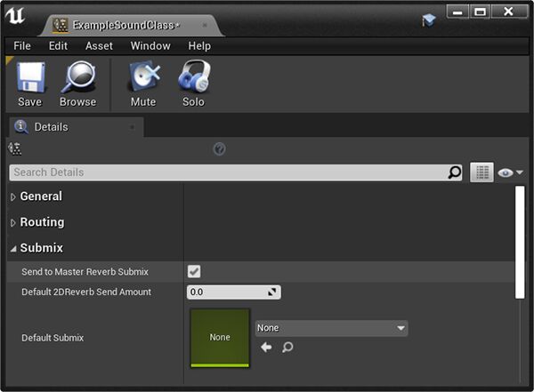The image size is (534, 392).
Task: Open the Help menu
Action: click(199, 46)
